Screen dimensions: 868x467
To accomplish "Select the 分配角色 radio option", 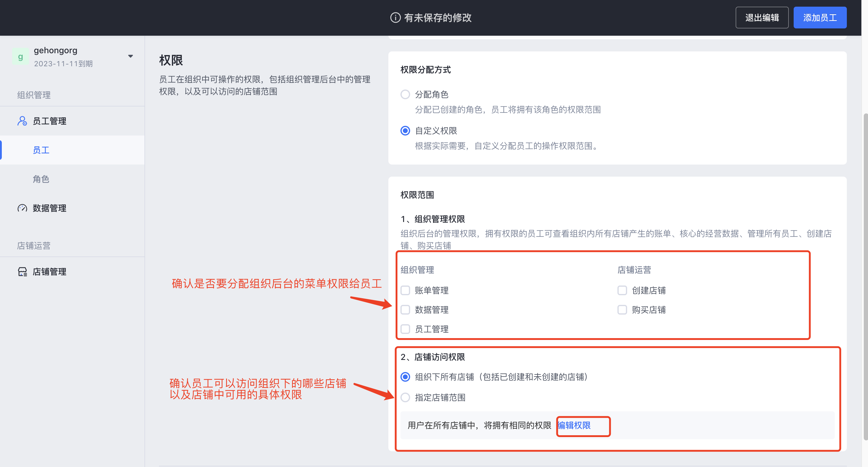I will click(x=405, y=94).
